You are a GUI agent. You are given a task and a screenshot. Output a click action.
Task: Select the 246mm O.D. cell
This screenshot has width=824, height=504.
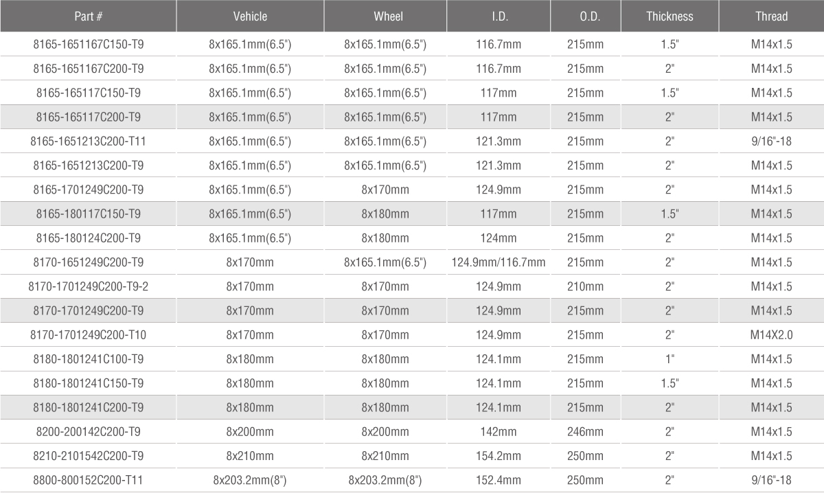point(585,432)
